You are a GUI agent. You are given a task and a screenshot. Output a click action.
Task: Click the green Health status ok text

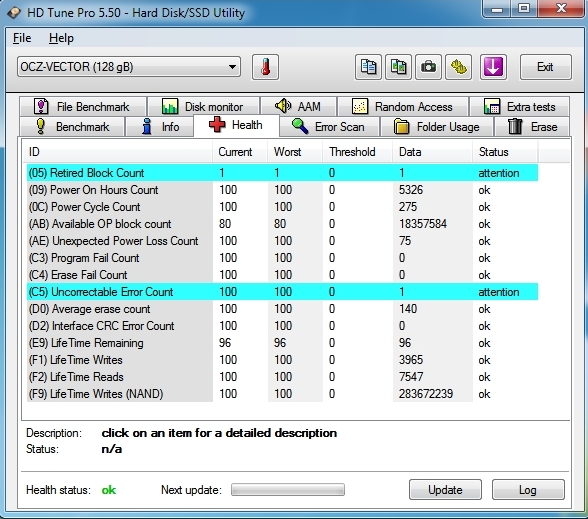109,490
